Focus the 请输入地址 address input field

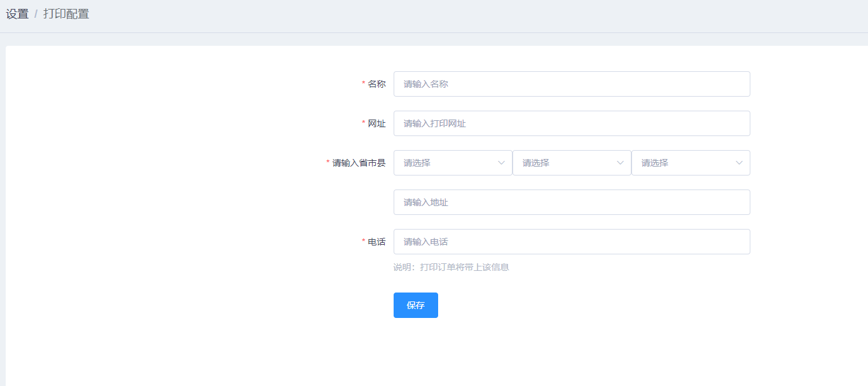(x=571, y=202)
